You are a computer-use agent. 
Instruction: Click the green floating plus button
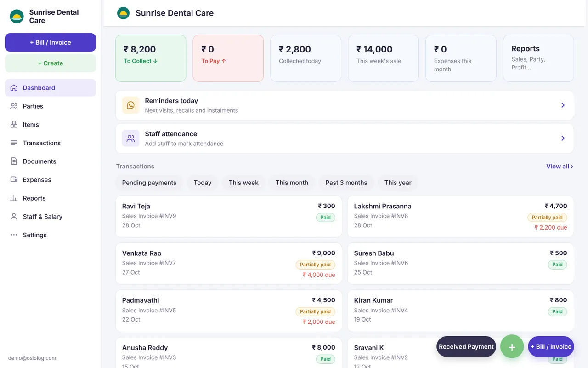(x=512, y=347)
